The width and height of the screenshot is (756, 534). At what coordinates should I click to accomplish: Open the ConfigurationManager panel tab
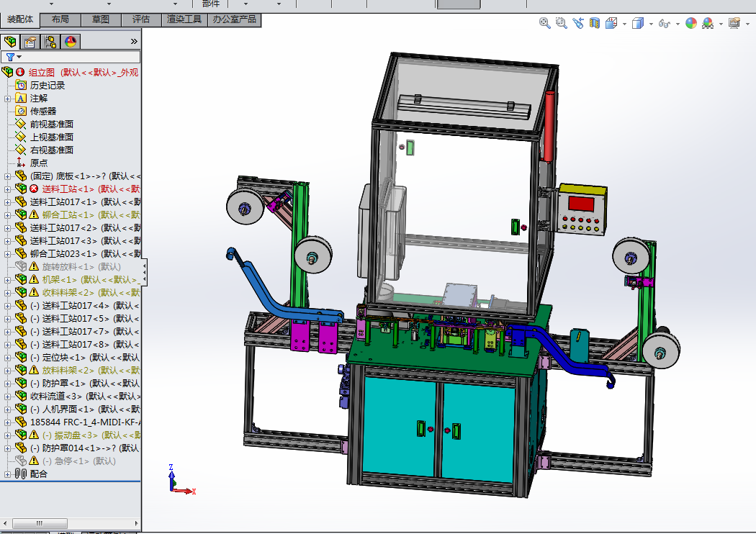coord(50,42)
